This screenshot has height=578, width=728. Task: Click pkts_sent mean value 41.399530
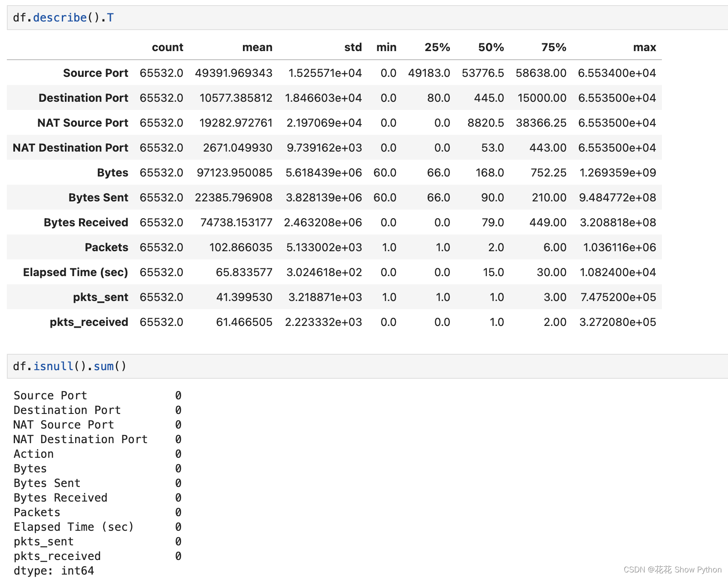click(244, 297)
